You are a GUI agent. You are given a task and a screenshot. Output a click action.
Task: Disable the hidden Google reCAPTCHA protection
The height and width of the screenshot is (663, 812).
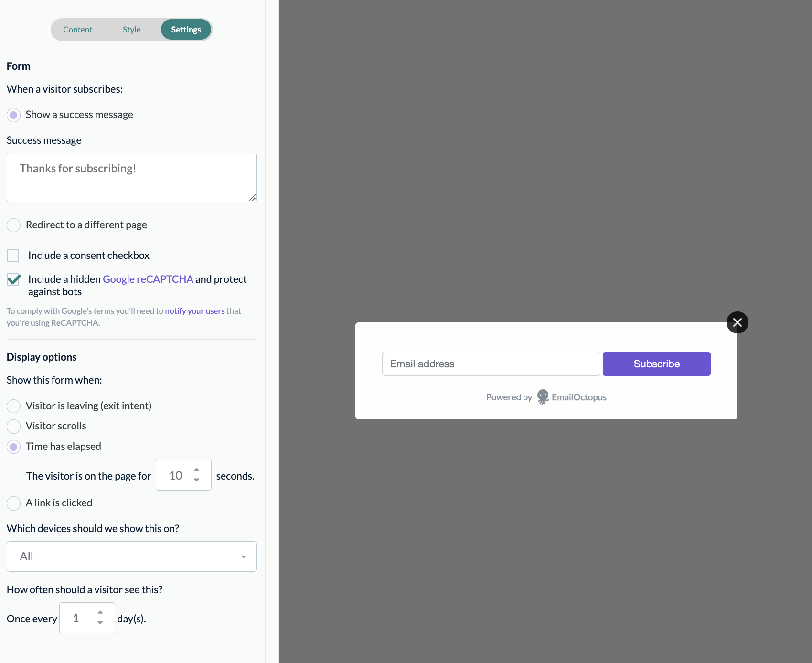click(x=13, y=279)
